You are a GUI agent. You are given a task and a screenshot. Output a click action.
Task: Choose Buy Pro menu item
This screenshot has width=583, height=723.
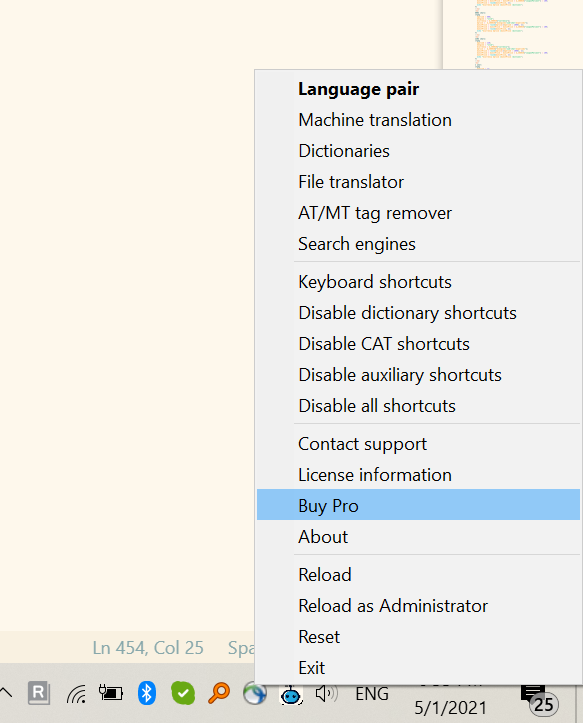pyautogui.click(x=418, y=504)
